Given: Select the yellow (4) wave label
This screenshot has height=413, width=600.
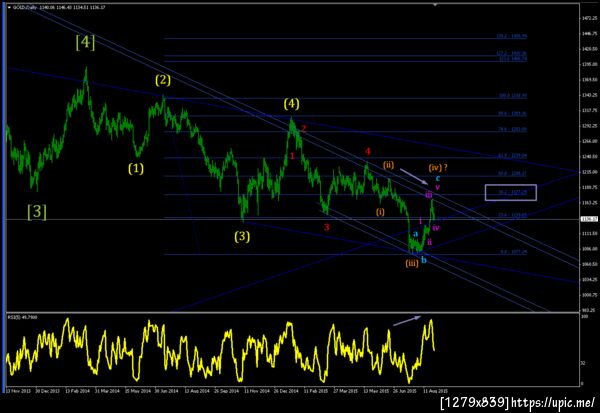Looking at the screenshot, I should 292,104.
